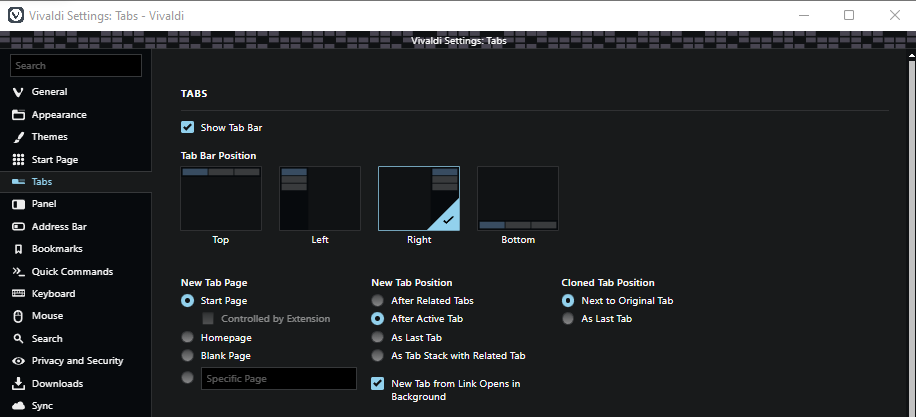Click the Specific Page URL field
Image resolution: width=916 pixels, height=417 pixels.
click(x=279, y=378)
